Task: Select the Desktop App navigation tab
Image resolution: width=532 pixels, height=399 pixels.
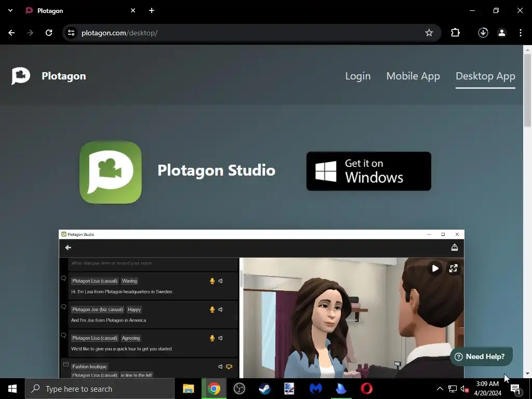Action: pyautogui.click(x=485, y=76)
